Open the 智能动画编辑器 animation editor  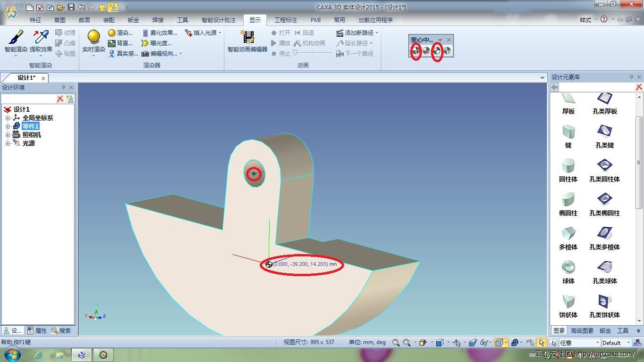pos(247,37)
